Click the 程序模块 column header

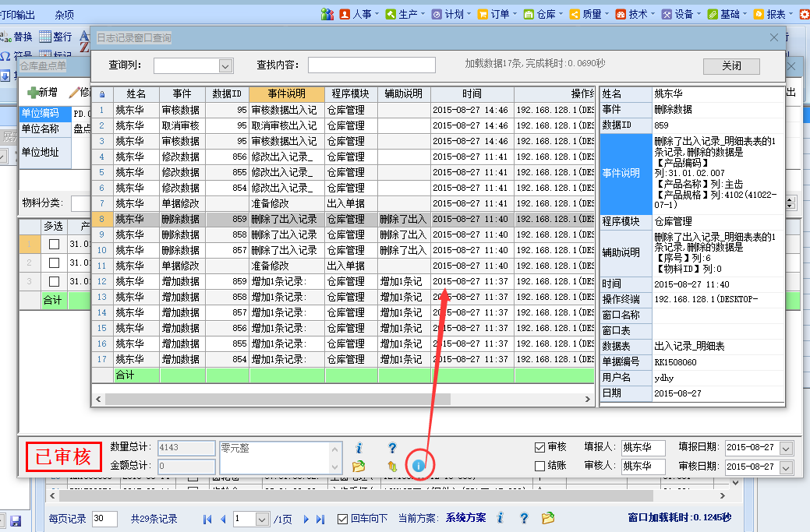click(351, 94)
